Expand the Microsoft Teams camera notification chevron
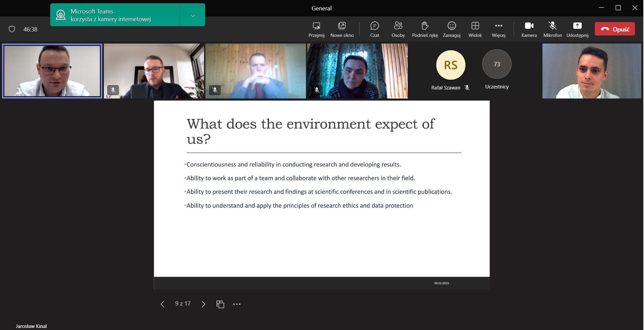The image size is (644, 330). [x=193, y=15]
